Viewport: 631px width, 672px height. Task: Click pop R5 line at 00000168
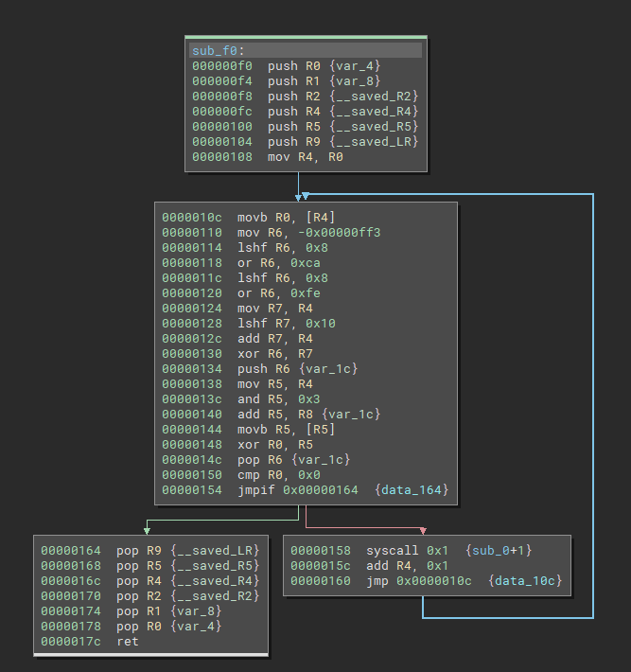(150, 566)
